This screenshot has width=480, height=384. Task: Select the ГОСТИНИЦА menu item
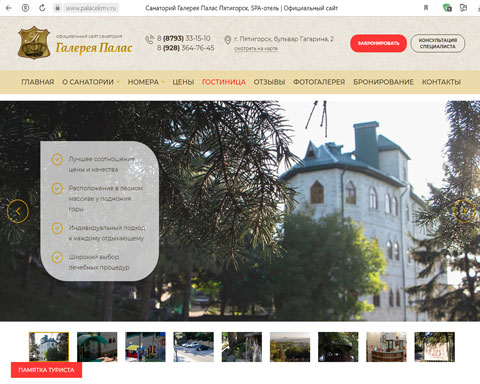tap(224, 82)
